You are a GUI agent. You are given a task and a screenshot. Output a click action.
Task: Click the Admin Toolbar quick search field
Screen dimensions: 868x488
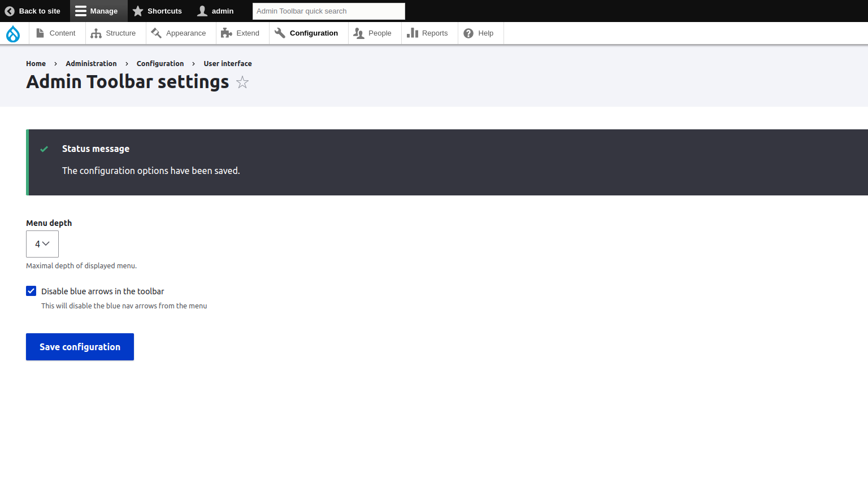(328, 11)
